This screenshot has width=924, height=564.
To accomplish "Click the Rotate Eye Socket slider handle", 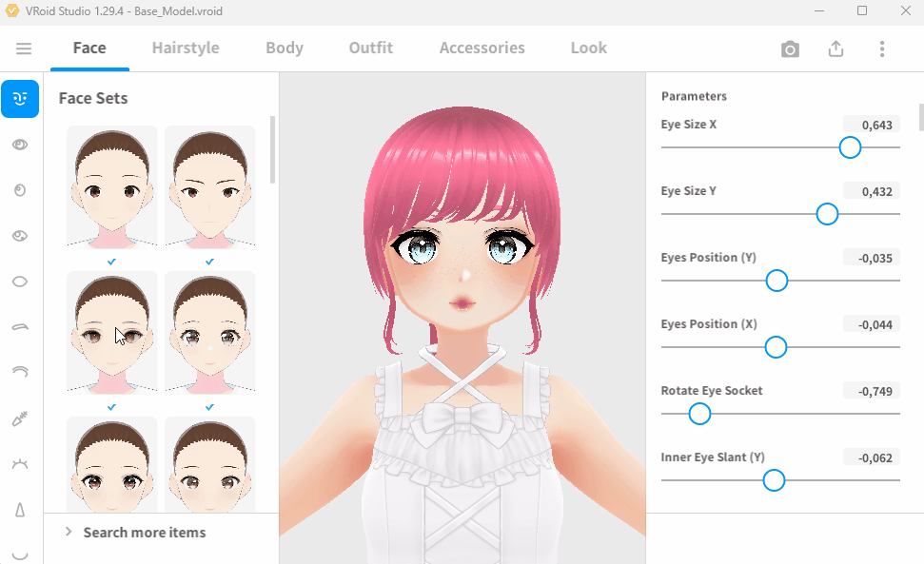I will point(699,414).
